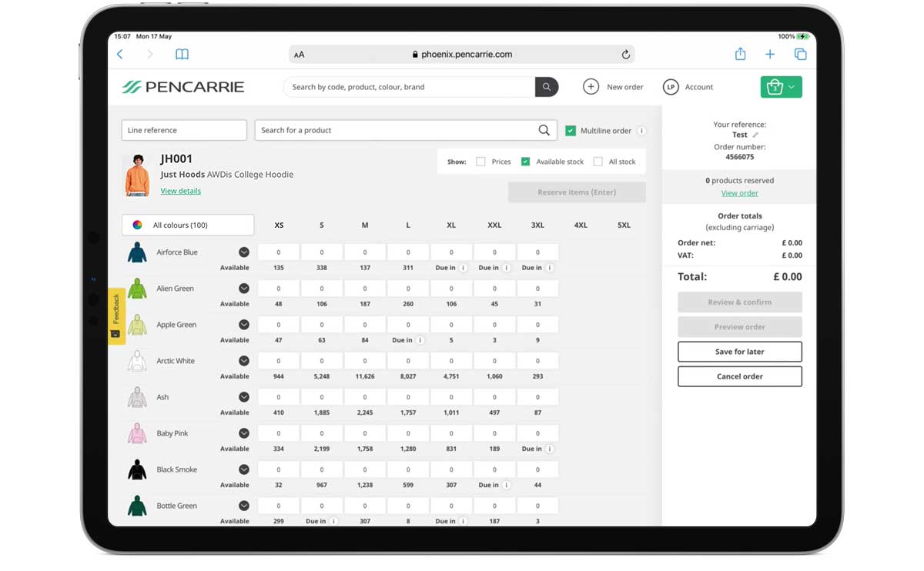Click the Black Smoke hoodie thumbnail

coord(137,469)
